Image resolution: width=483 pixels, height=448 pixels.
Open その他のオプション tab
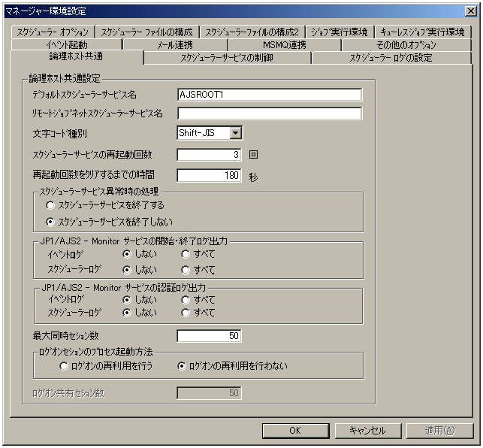(406, 45)
